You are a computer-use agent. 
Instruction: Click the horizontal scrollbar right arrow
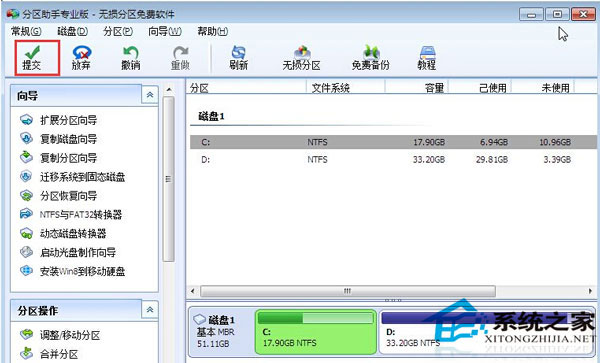coord(590,291)
